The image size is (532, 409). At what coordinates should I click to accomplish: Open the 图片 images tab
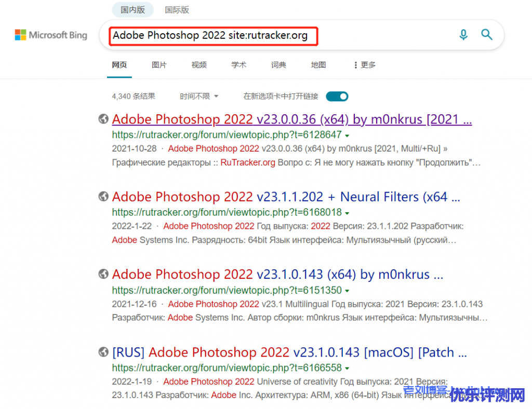159,65
